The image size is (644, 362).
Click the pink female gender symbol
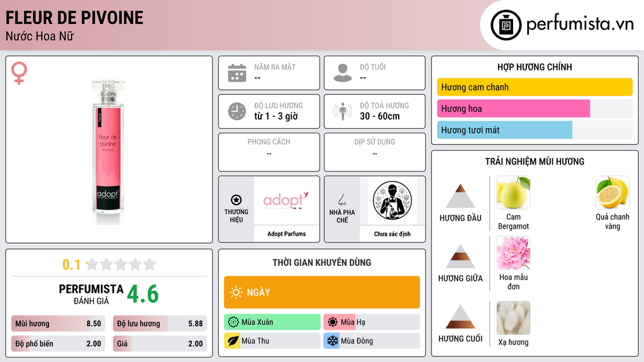pos(19,73)
